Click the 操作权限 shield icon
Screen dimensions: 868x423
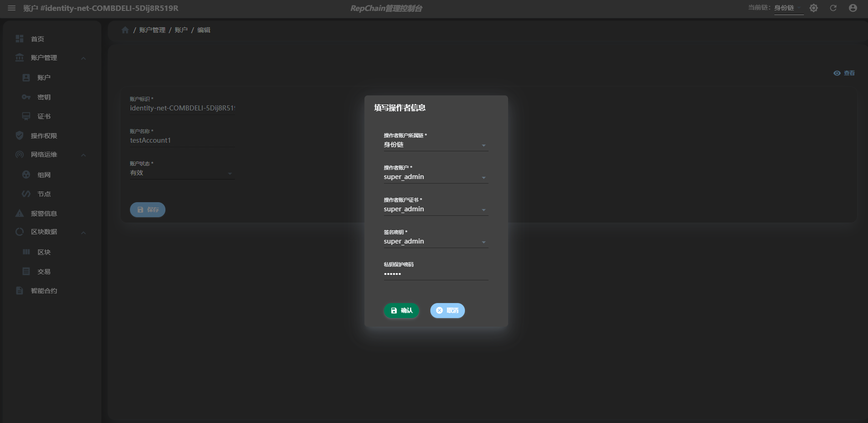coord(20,135)
